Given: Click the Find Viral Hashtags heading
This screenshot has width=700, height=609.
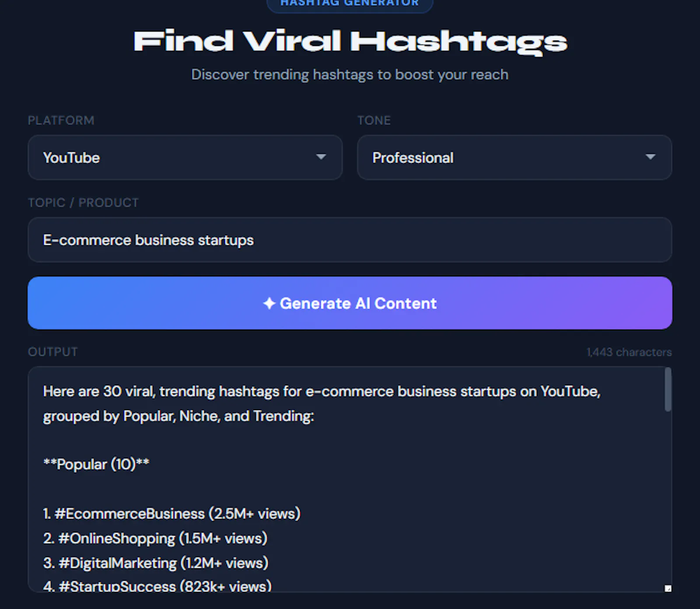Looking at the screenshot, I should point(350,42).
